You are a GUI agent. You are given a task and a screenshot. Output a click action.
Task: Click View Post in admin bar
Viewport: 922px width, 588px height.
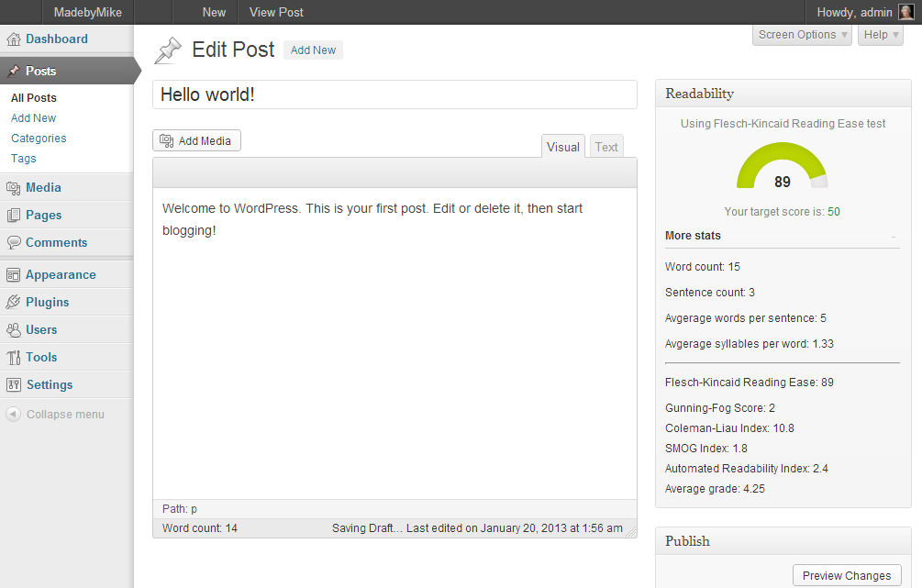tap(276, 12)
